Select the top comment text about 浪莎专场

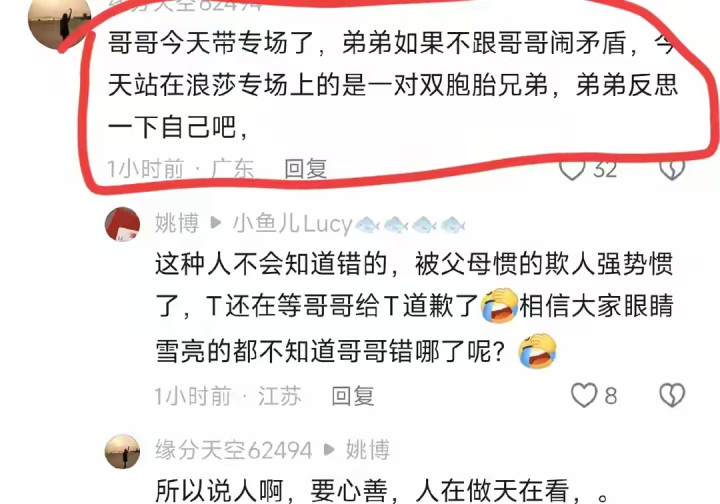[x=393, y=85]
